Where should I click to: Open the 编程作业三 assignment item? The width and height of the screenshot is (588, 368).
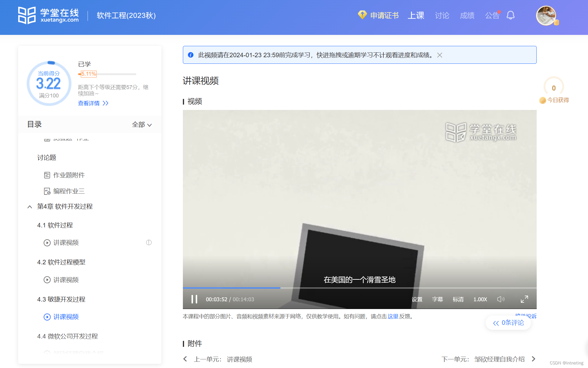69,191
